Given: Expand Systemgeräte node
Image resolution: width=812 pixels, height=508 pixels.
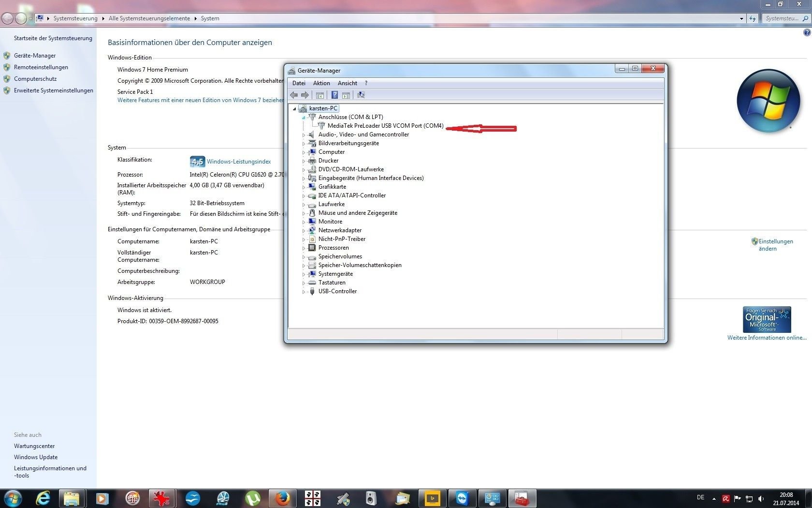Looking at the screenshot, I should (304, 274).
